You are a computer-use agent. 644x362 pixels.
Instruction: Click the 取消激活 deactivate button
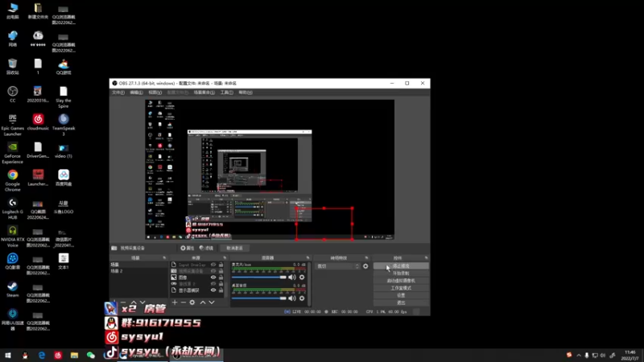coord(234,248)
